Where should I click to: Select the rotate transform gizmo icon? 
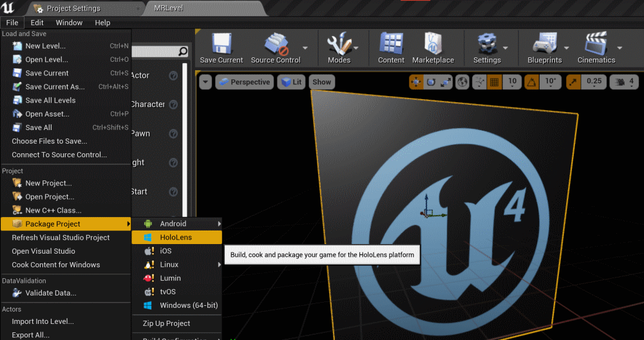pos(431,82)
